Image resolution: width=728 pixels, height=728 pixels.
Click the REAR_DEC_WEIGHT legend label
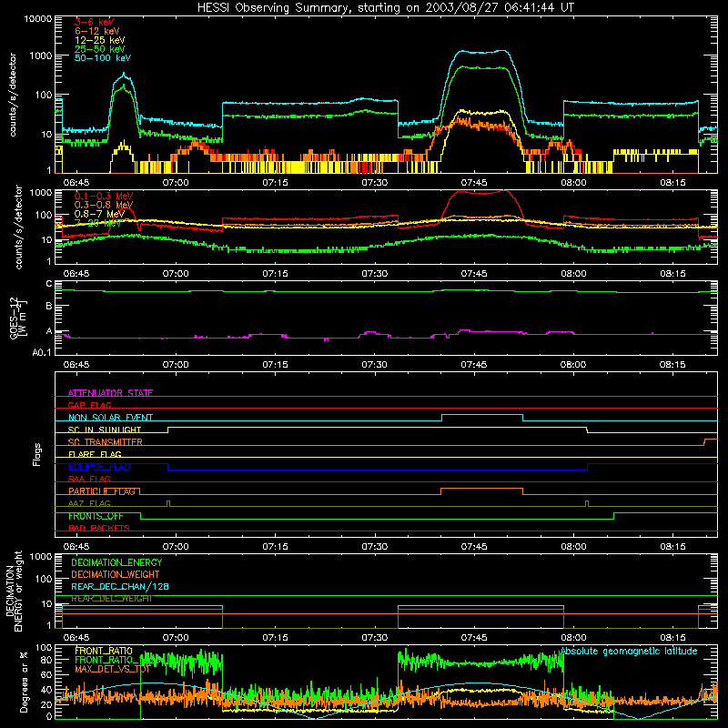coord(112,599)
